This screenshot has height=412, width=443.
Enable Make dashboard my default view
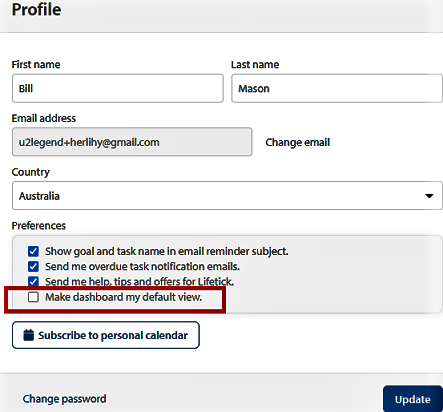point(33,297)
